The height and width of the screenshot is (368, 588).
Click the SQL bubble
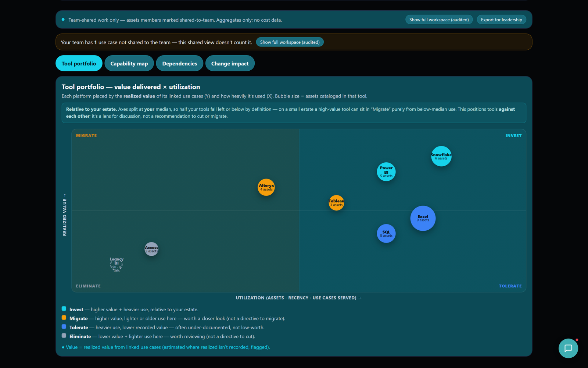[386, 233]
